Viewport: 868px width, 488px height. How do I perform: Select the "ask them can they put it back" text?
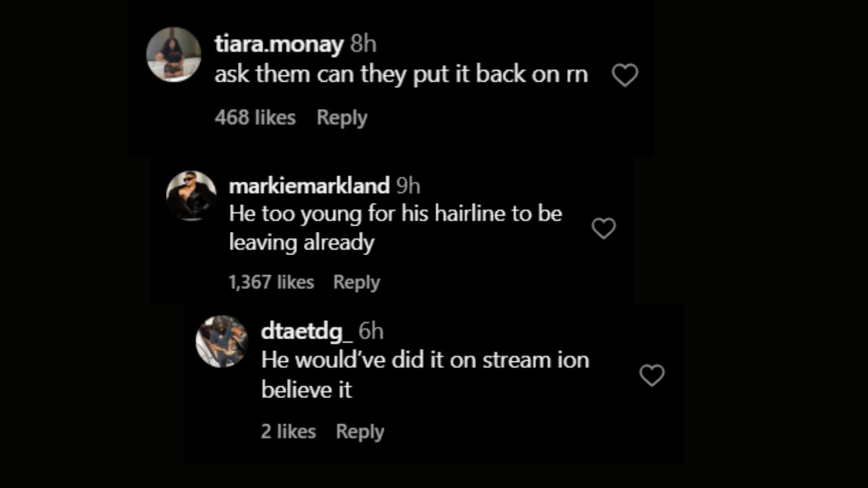click(x=401, y=75)
